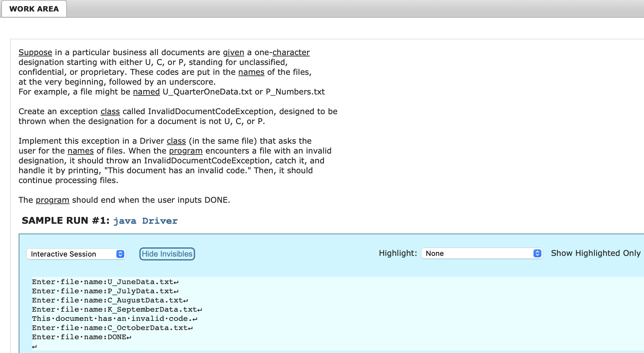Click the 'java Driver' command text
This screenshot has width=644, height=353.
pyautogui.click(x=145, y=221)
